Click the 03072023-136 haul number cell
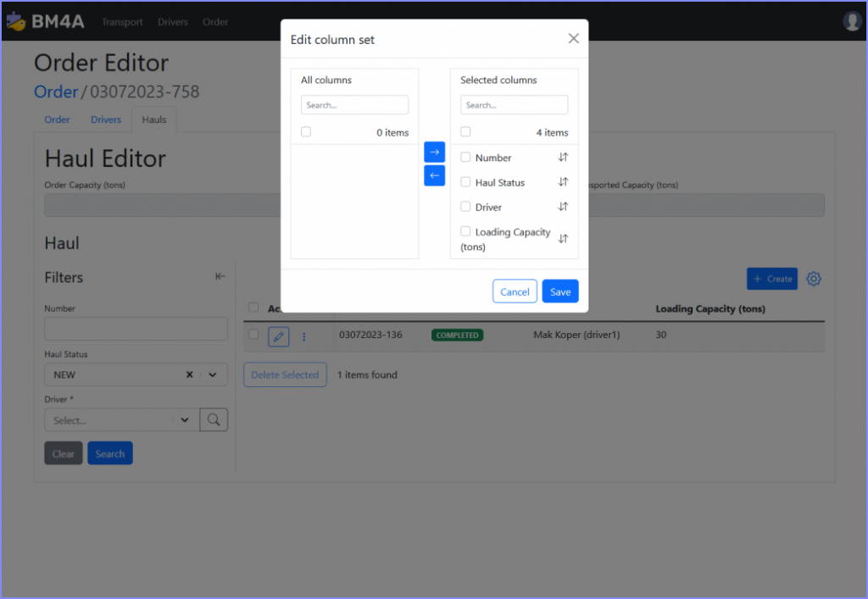The height and width of the screenshot is (599, 868). [x=371, y=335]
